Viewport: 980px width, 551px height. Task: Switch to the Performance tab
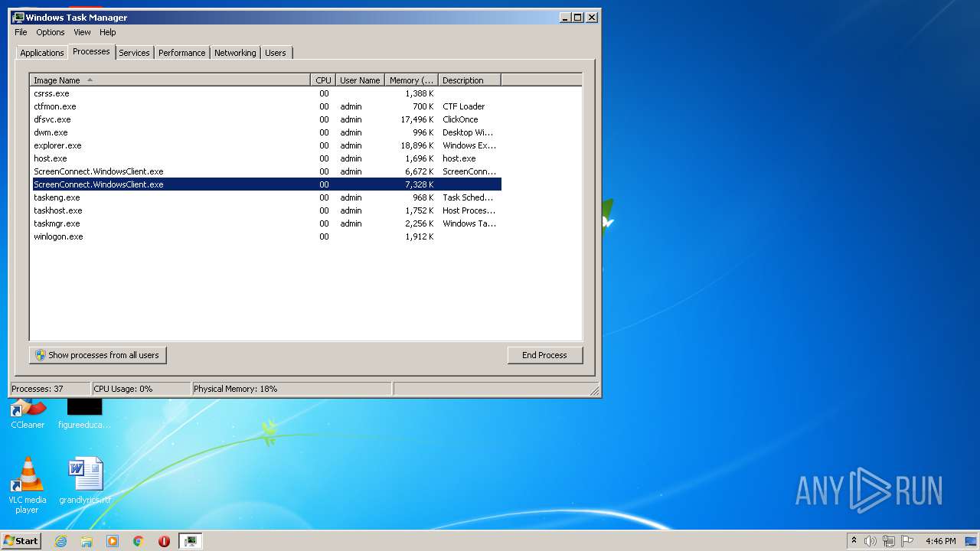pos(182,53)
